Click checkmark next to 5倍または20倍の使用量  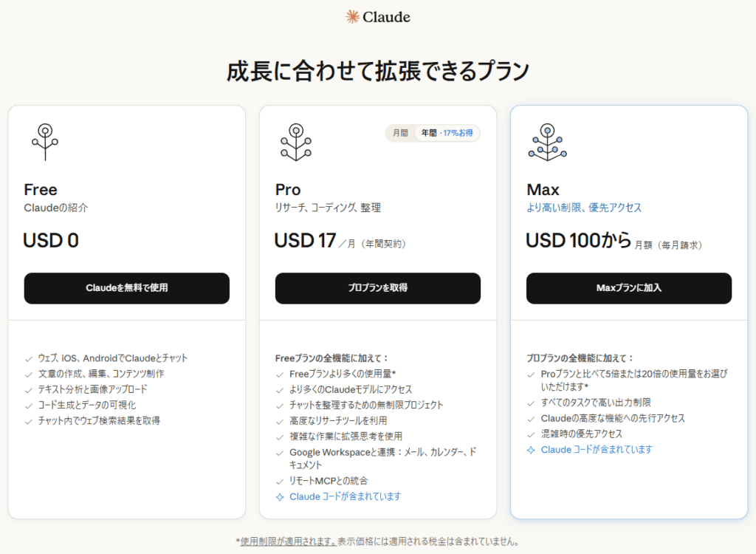click(x=531, y=375)
